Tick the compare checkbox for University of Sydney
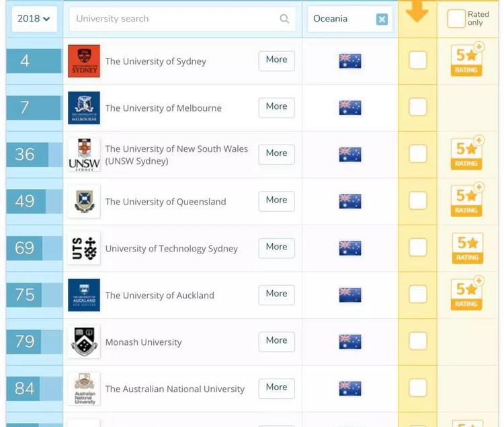 point(417,61)
